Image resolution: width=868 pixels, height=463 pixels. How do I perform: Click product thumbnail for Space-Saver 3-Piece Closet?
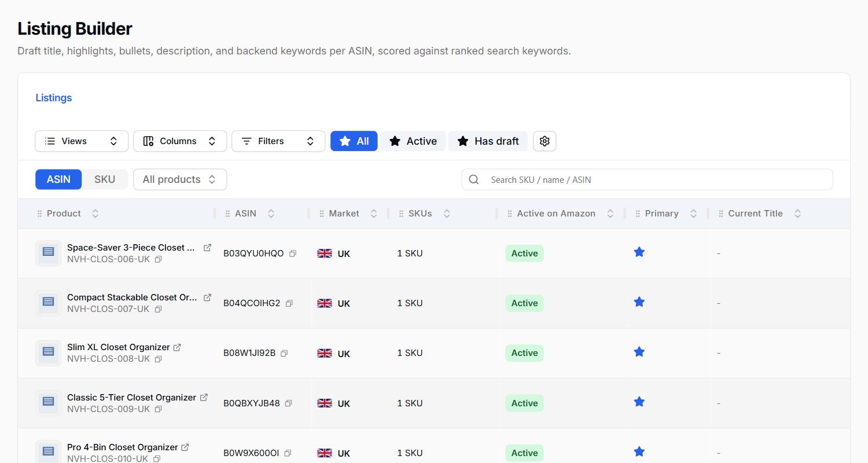click(x=49, y=253)
